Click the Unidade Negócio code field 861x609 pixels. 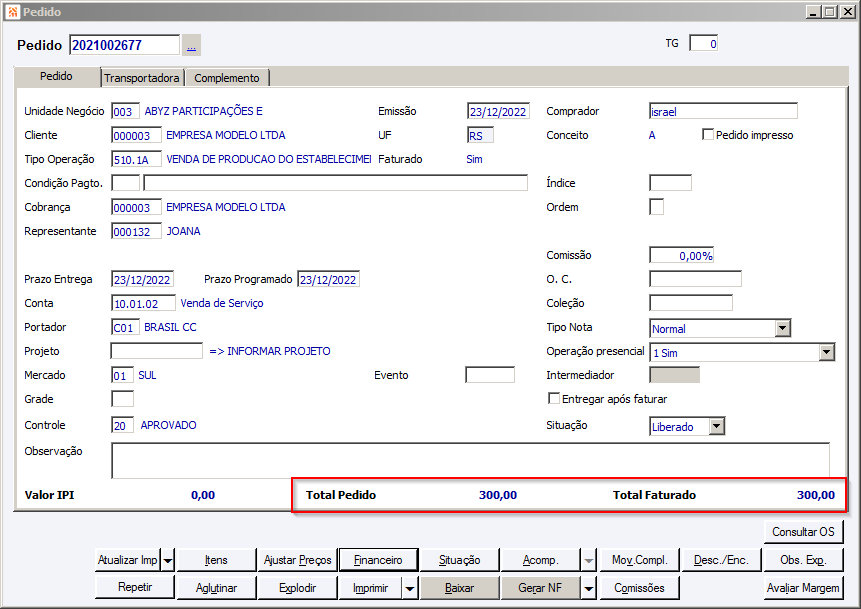coord(125,111)
